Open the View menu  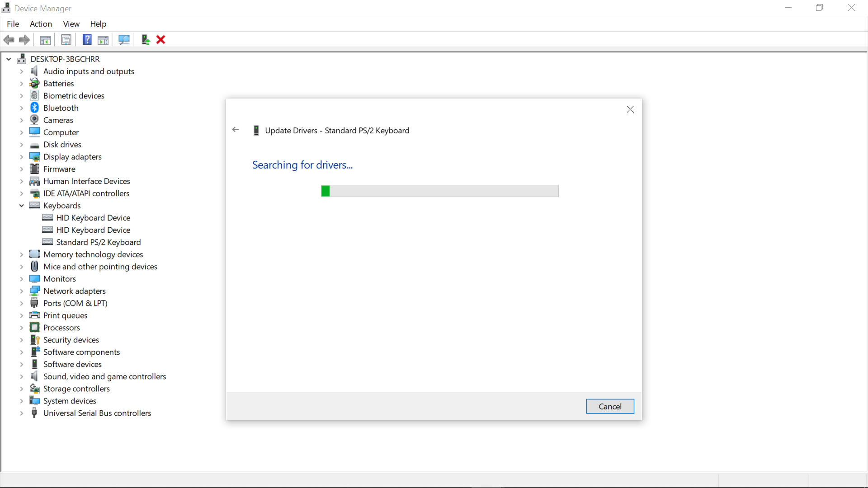71,24
